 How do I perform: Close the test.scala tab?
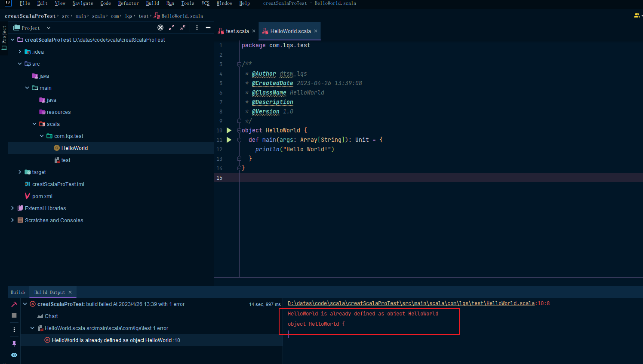click(254, 31)
